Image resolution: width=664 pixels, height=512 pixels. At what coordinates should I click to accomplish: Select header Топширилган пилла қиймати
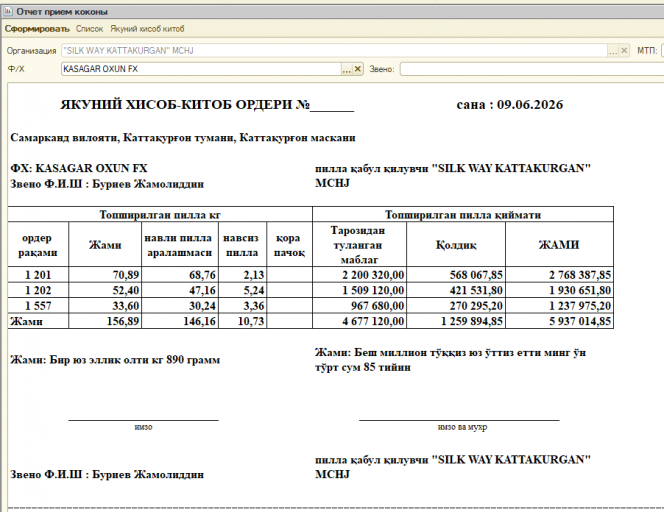tap(463, 215)
